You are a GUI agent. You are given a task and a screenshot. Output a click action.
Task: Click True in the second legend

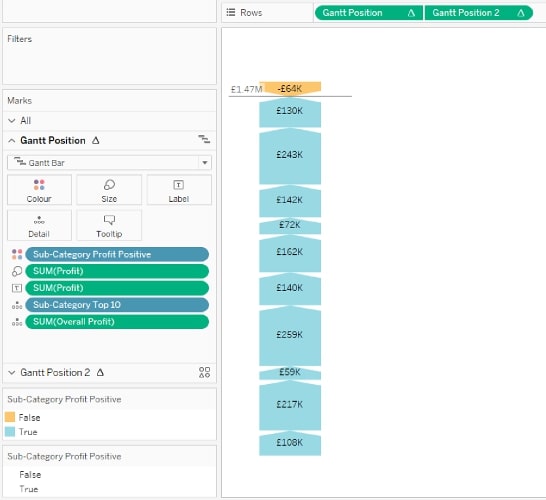tap(29, 489)
